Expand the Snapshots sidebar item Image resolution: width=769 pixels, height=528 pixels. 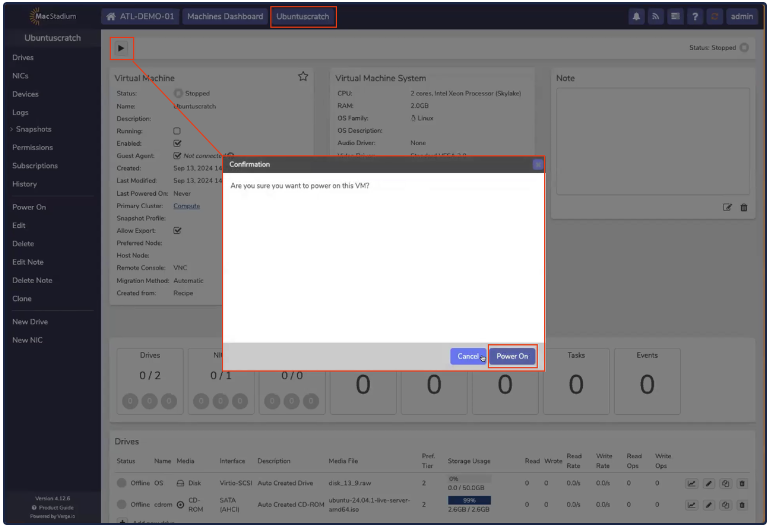pyautogui.click(x=33, y=129)
